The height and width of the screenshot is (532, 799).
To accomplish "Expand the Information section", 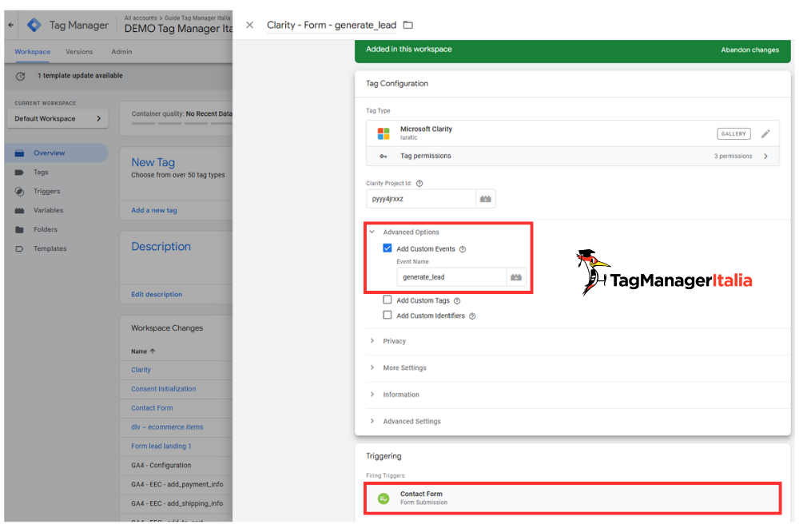I will (372, 395).
